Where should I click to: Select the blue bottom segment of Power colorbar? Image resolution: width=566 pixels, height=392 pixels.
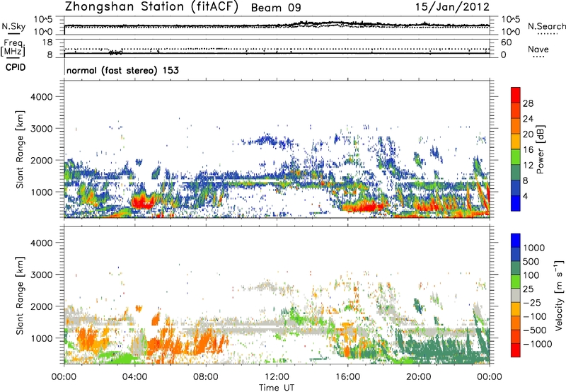coord(516,204)
